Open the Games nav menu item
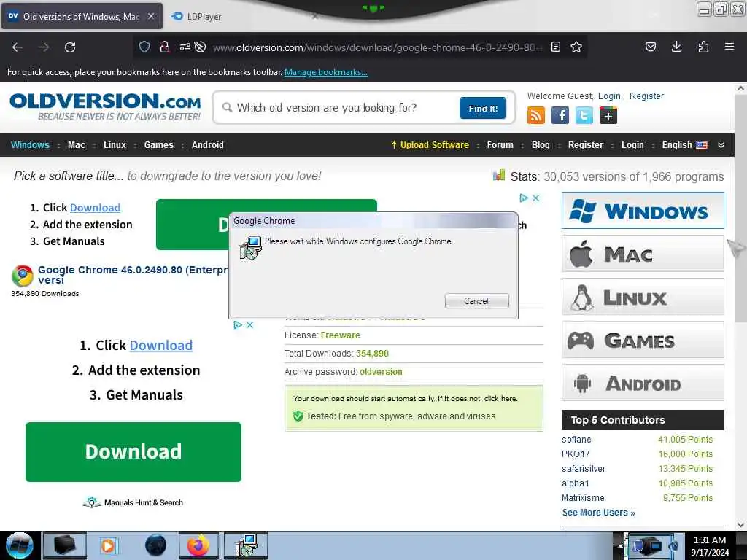 [x=158, y=145]
